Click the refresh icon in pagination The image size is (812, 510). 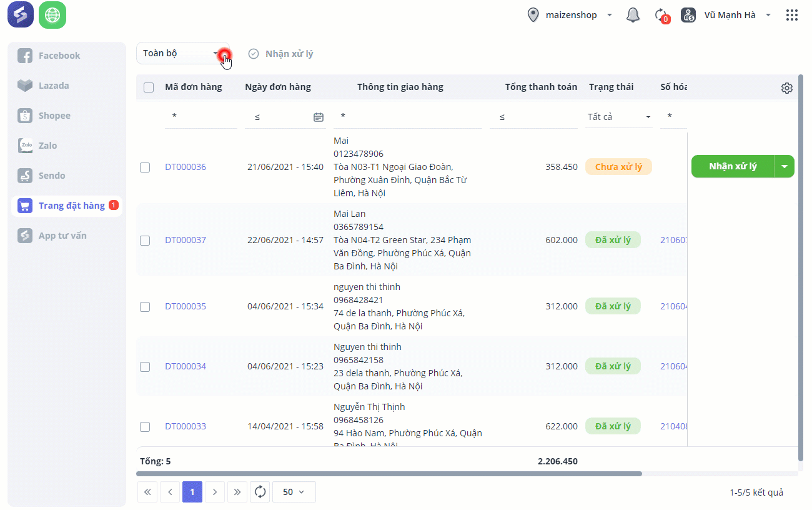tap(260, 492)
